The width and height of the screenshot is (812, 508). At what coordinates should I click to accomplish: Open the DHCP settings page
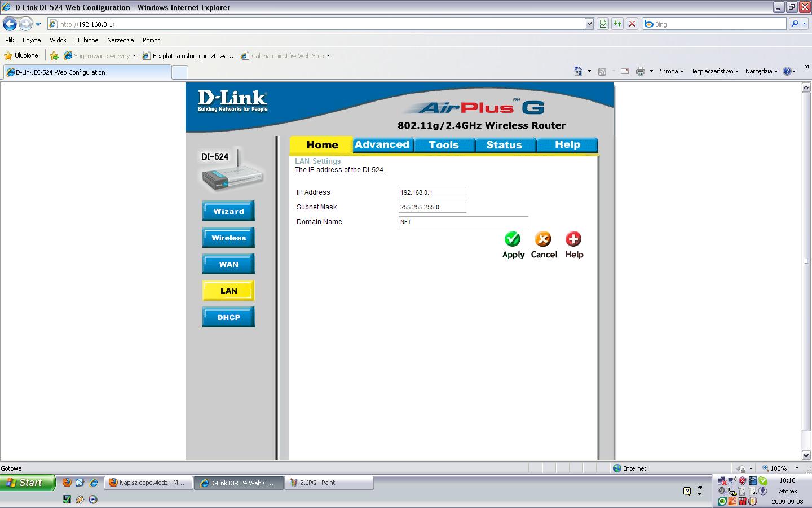coord(228,317)
